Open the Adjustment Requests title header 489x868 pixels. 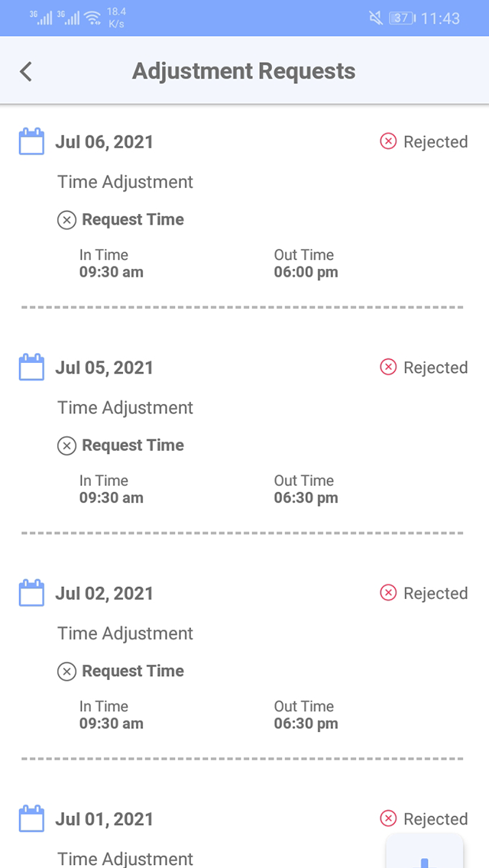point(244,70)
